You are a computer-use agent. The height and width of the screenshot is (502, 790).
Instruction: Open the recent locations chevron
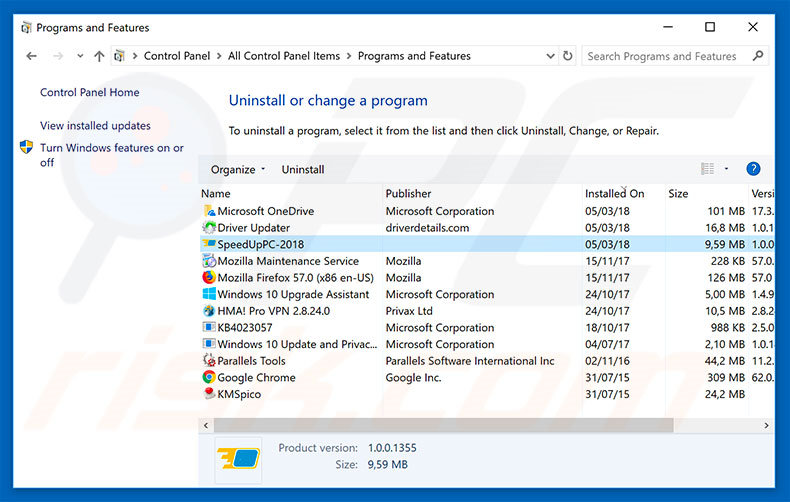[80, 56]
